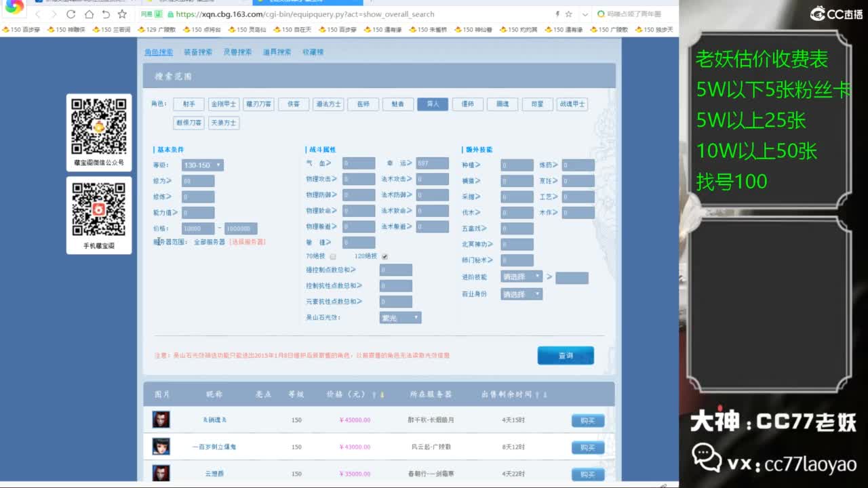The image size is (868, 488).
Task: Select the 舞人 character class toggle
Action: (432, 104)
